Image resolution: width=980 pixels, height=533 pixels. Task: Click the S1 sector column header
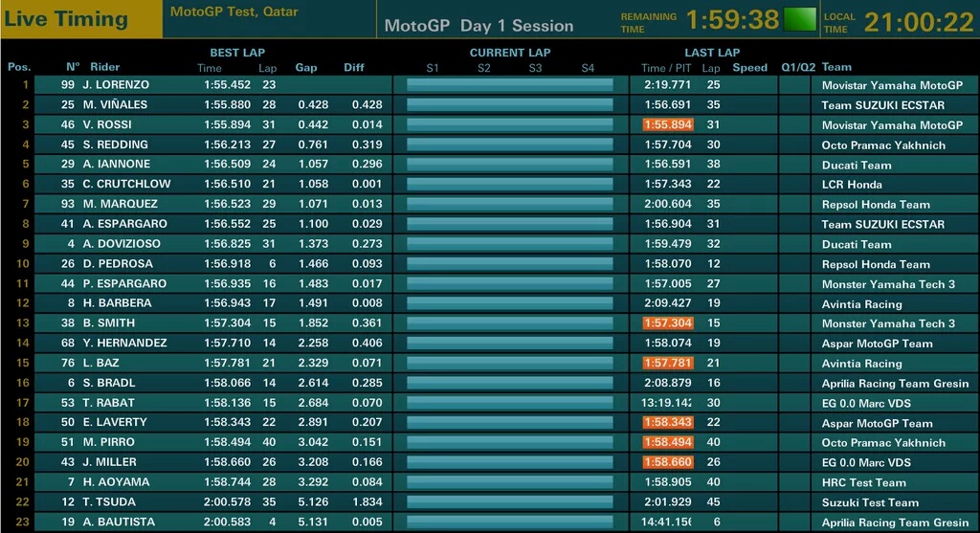[433, 68]
